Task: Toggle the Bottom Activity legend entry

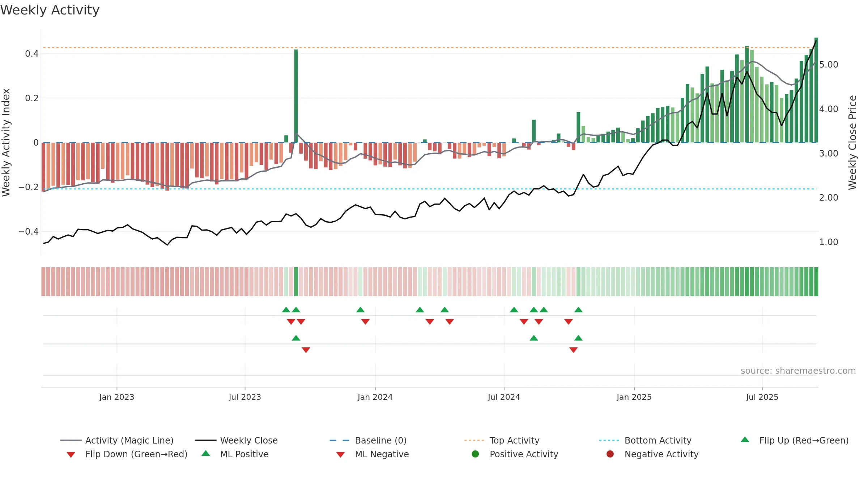Action: pyautogui.click(x=645, y=440)
